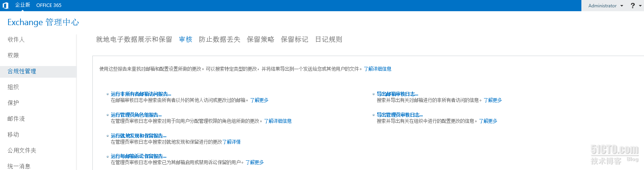Click 了解更多 under non-owner mailbox report

point(259,100)
